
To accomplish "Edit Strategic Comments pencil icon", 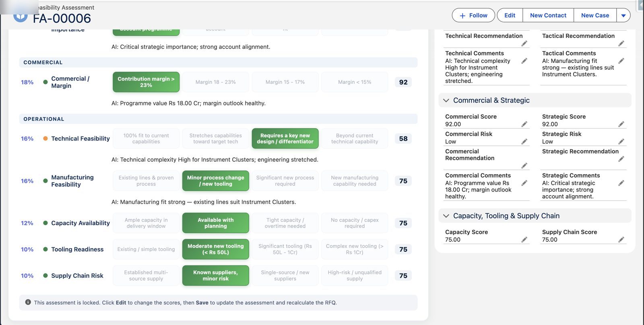I will 621,183.
